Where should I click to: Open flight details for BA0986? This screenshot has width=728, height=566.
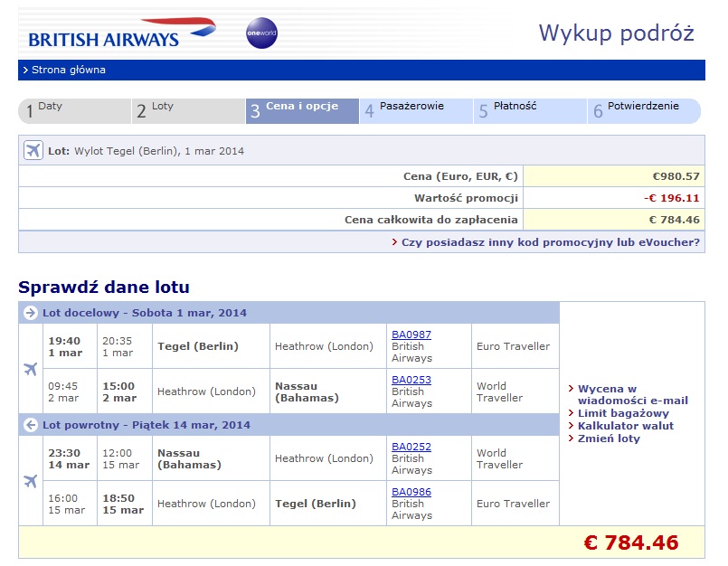tap(411, 491)
